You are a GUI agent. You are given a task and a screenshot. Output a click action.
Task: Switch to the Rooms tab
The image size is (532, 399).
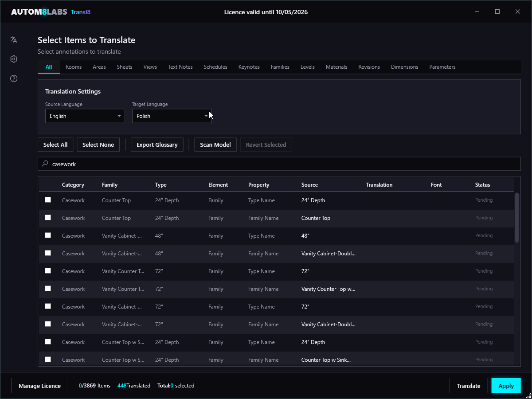[x=74, y=67]
